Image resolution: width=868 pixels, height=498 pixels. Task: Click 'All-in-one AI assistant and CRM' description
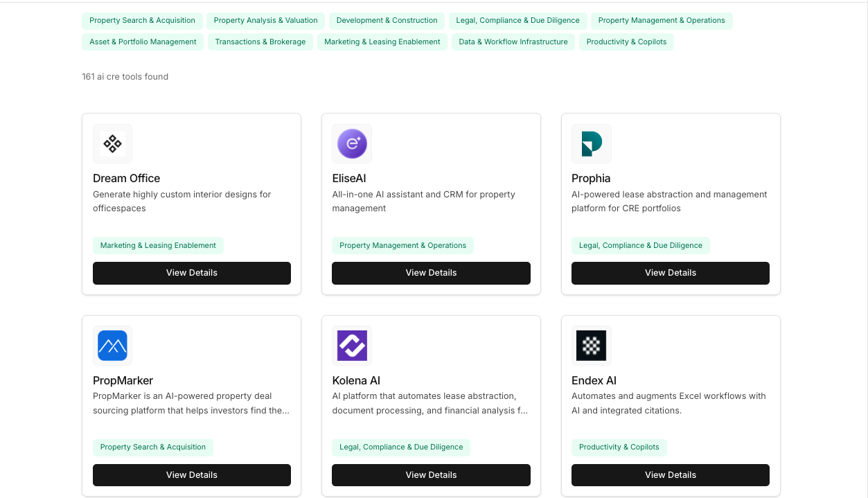(x=424, y=202)
